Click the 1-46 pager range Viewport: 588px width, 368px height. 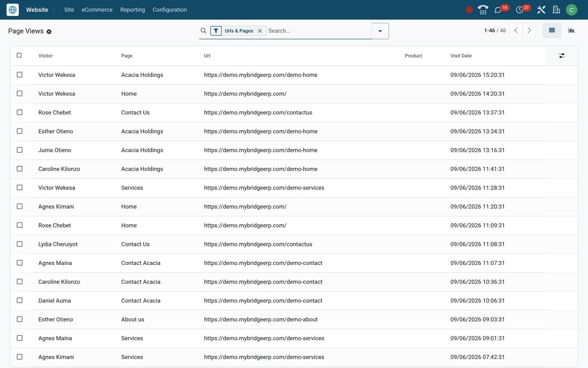pos(490,31)
